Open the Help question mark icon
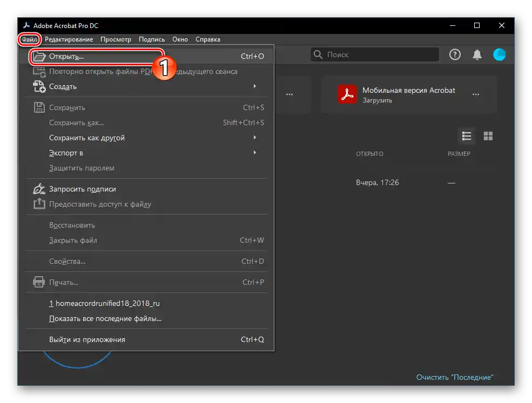This screenshot has width=532, height=403. (454, 54)
